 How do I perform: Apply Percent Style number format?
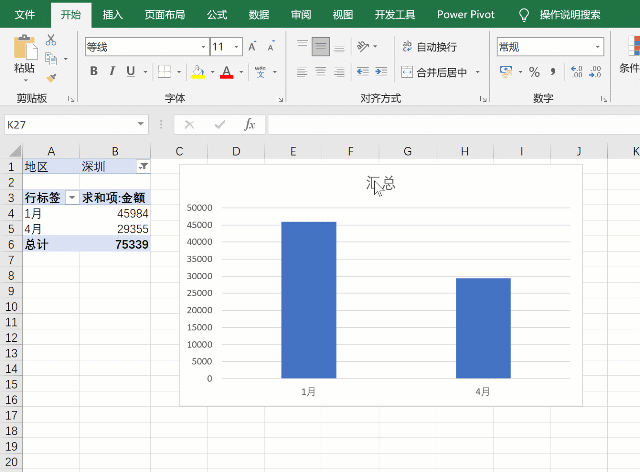coord(534,72)
